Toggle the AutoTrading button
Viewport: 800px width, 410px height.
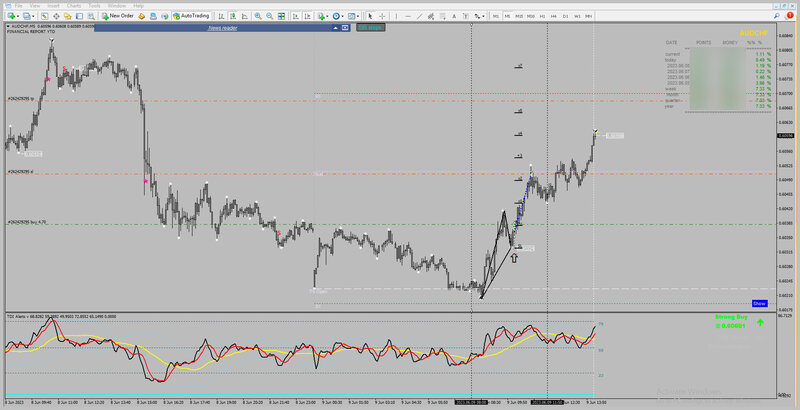191,16
